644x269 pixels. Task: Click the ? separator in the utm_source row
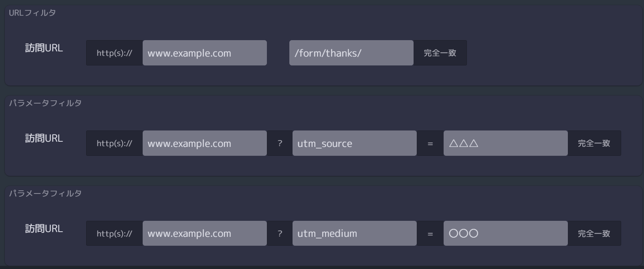[280, 143]
